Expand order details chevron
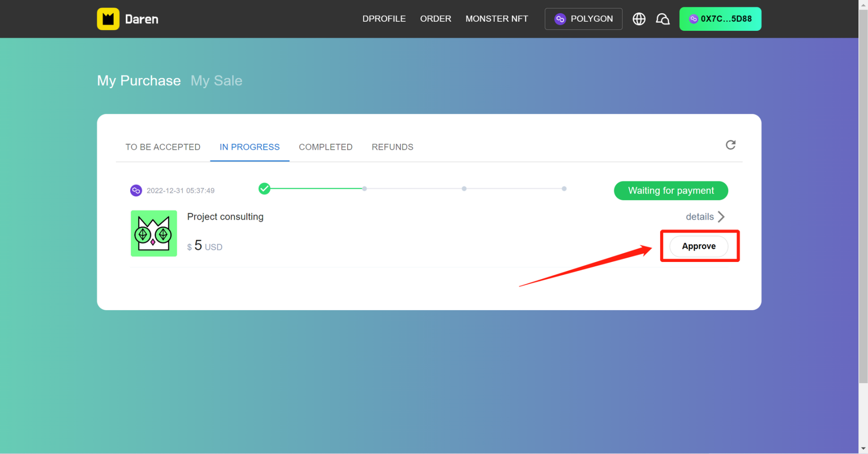 tap(721, 217)
